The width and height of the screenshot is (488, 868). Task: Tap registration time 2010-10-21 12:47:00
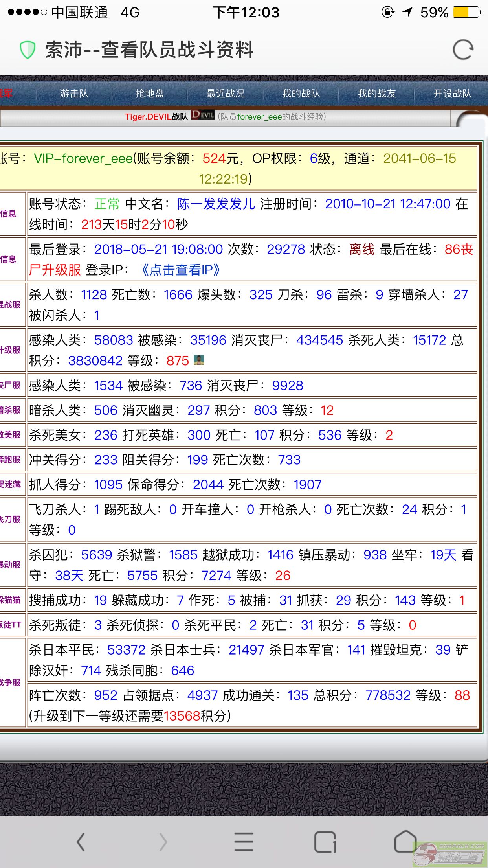click(x=388, y=204)
